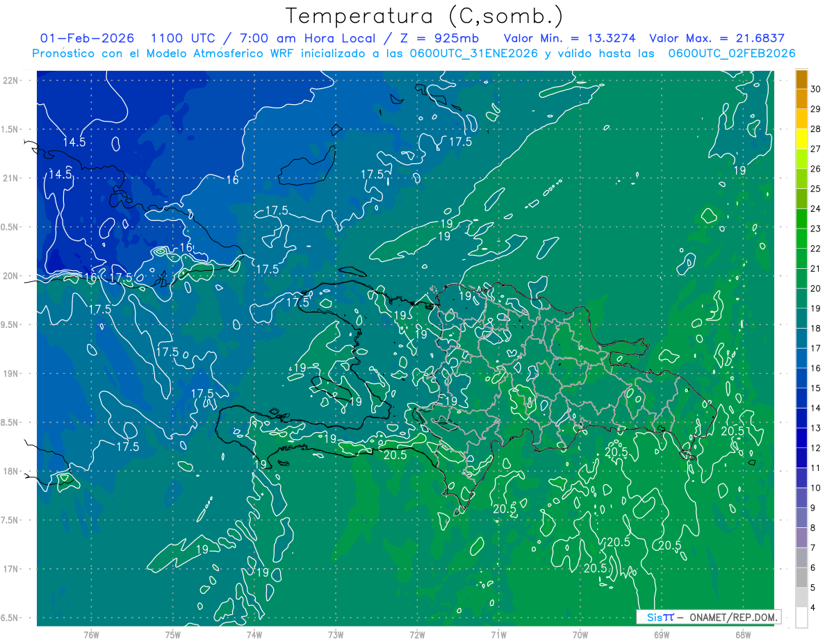This screenshot has width=834, height=644.
Task: Click the white swatch below legend value 4
Action: [801, 618]
